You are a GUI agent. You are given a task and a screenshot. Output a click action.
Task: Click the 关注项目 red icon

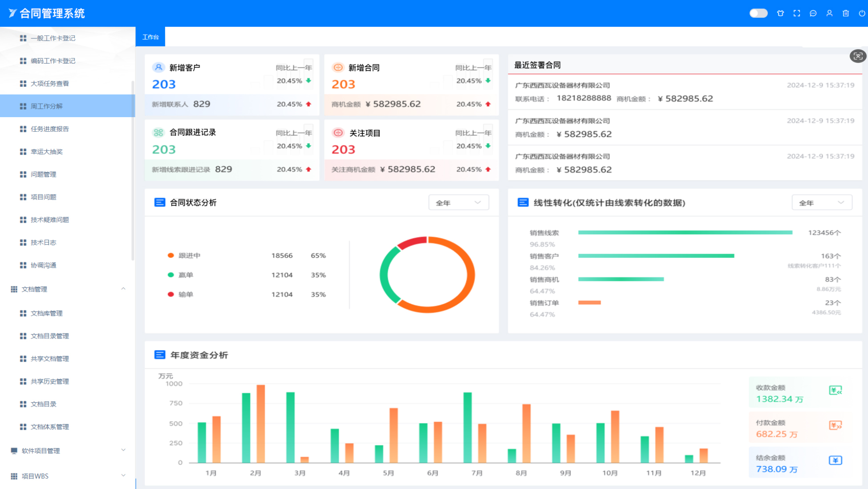[x=338, y=133]
